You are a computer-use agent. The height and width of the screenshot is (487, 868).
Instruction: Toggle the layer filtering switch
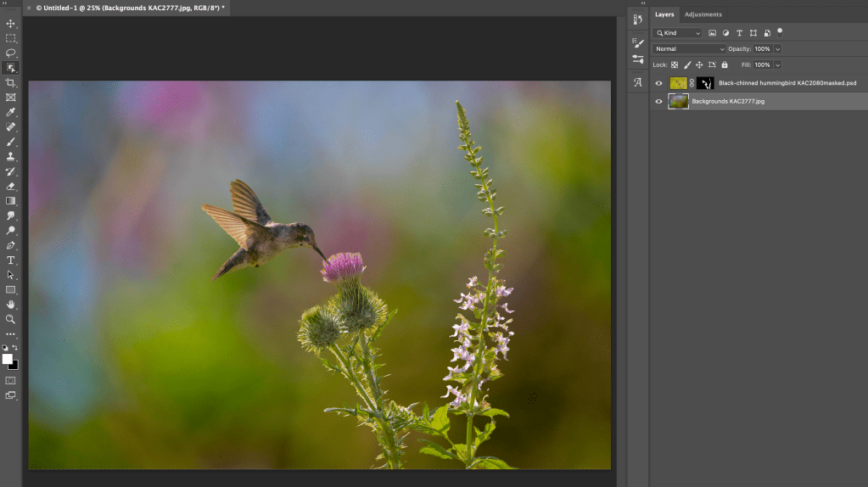(780, 31)
